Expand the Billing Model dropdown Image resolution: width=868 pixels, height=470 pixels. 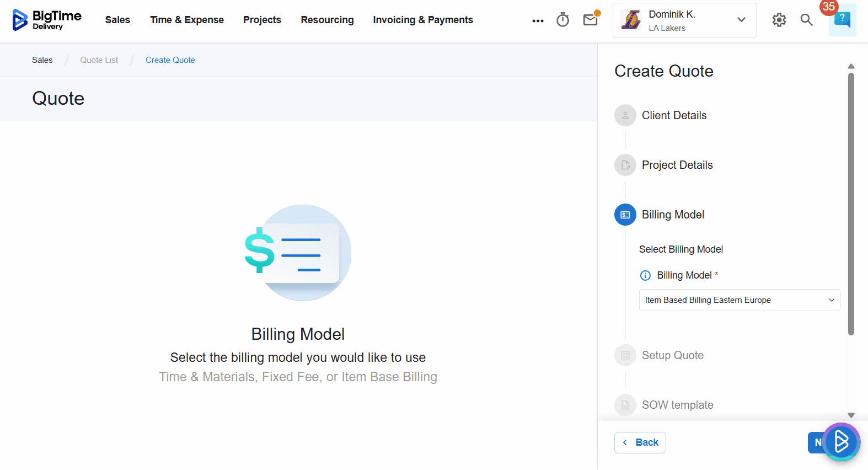click(739, 300)
